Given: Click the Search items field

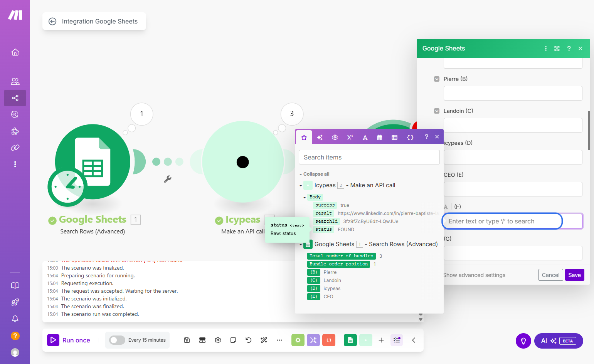Looking at the screenshot, I should pyautogui.click(x=369, y=157).
